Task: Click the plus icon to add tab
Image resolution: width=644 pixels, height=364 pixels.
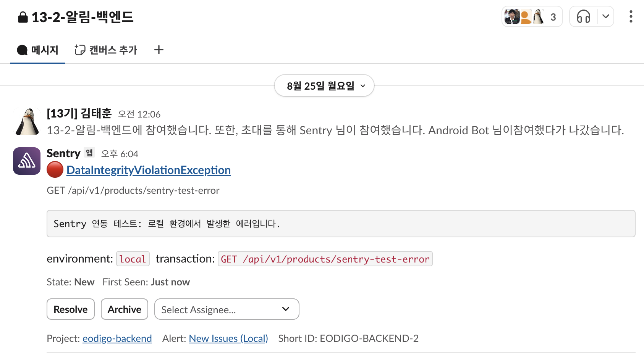Action: pyautogui.click(x=159, y=50)
